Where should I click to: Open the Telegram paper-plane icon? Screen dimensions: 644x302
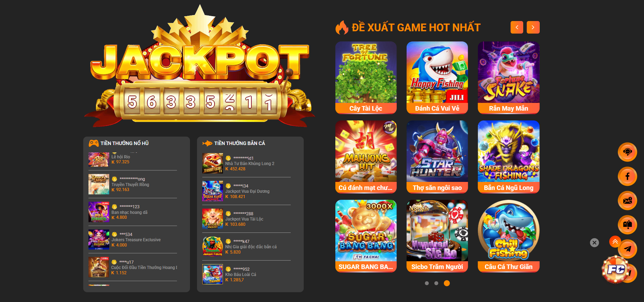click(628, 249)
